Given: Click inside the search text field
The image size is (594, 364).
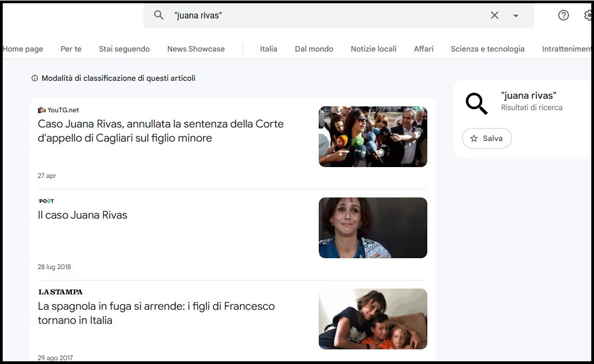Looking at the screenshot, I should point(326,15).
